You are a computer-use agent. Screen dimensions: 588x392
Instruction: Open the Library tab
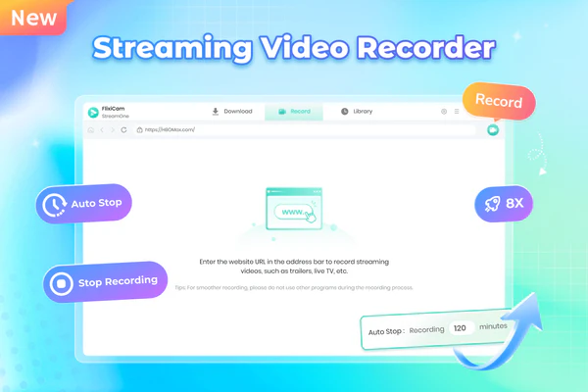(357, 112)
